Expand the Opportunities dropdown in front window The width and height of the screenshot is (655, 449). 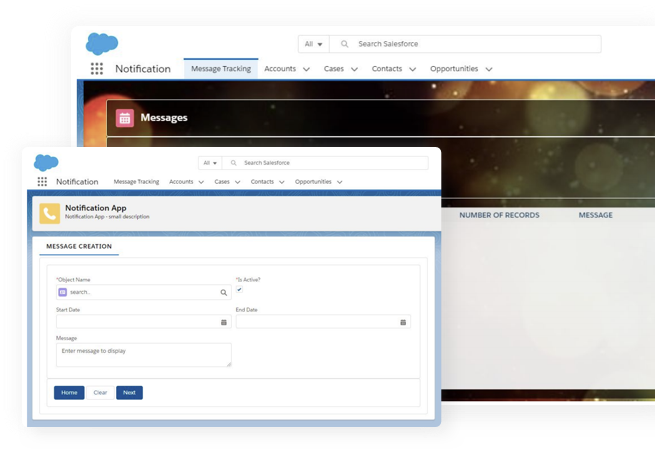(x=340, y=182)
